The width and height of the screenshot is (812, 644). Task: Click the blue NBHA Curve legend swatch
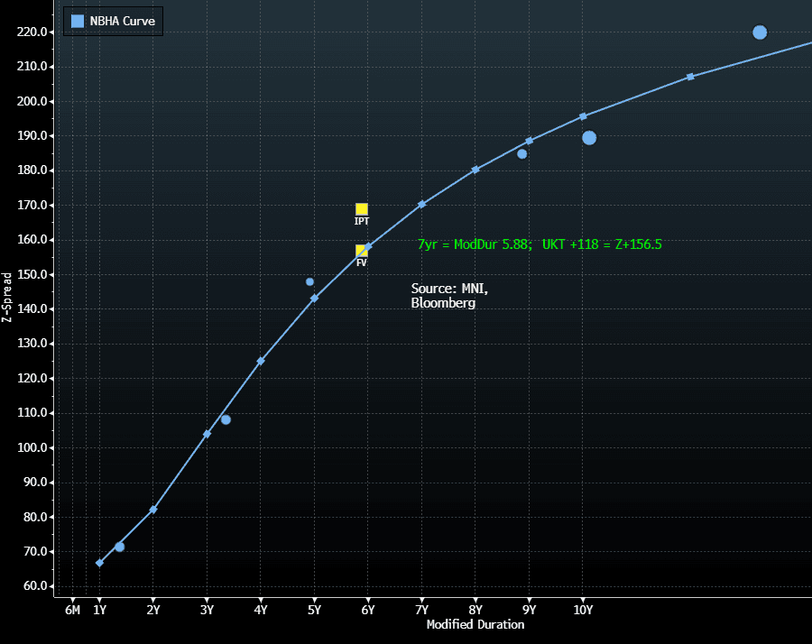pos(78,21)
